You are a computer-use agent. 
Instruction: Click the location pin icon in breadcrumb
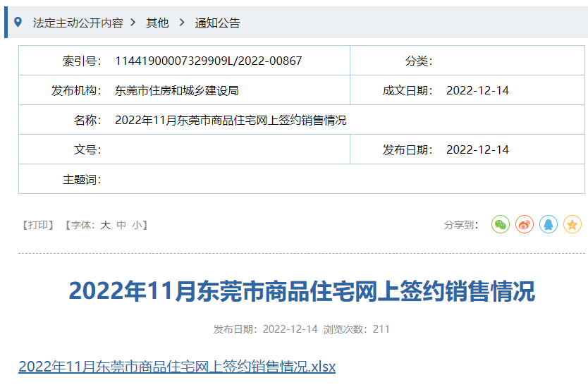tap(18, 22)
